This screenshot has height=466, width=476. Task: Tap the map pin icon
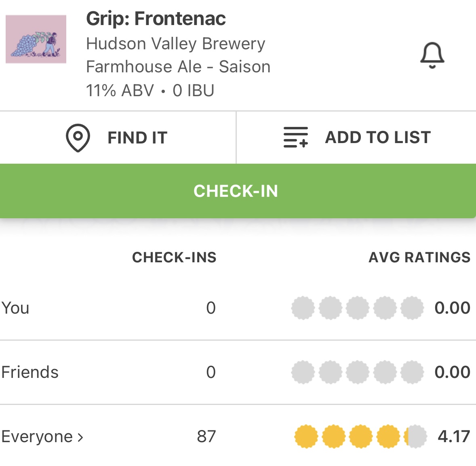click(78, 138)
